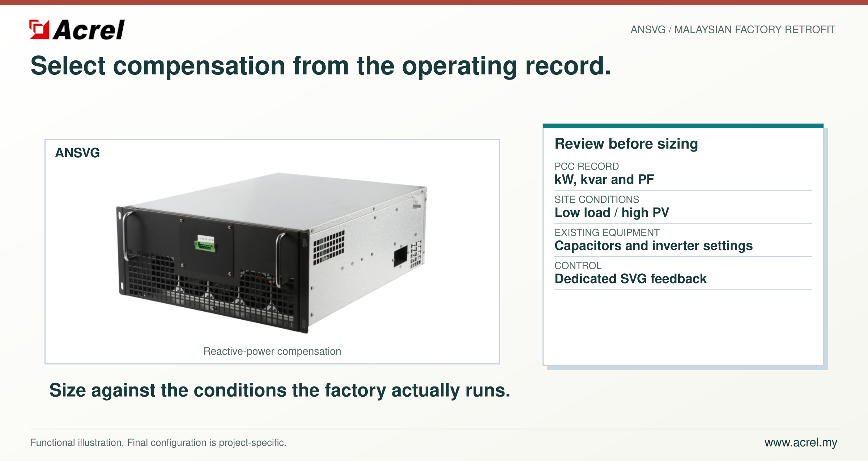
Task: Select 'Capacitors and inverter settings' text
Action: coord(654,246)
